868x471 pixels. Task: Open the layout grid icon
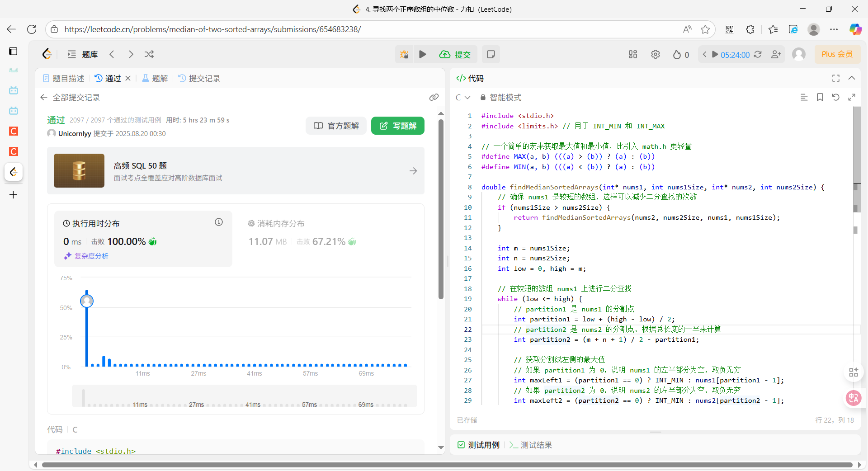[633, 54]
